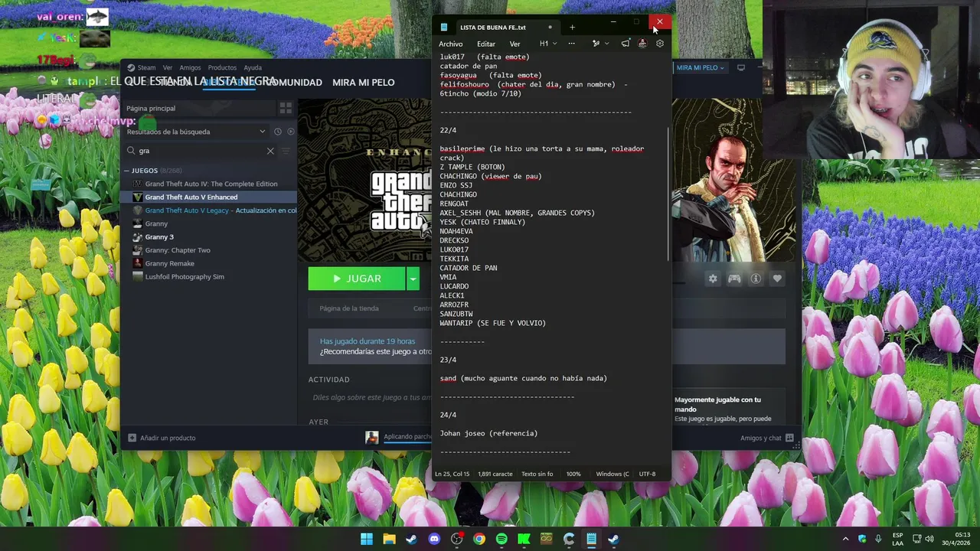Click 'Texto sin fo' format status entry
Viewport: 980px width, 551px height.
[537, 474]
